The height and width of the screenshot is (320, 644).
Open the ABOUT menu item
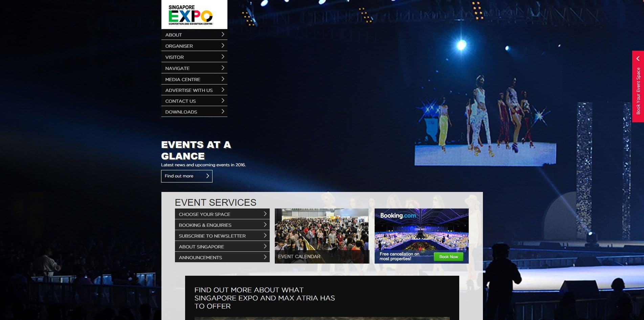[194, 34]
